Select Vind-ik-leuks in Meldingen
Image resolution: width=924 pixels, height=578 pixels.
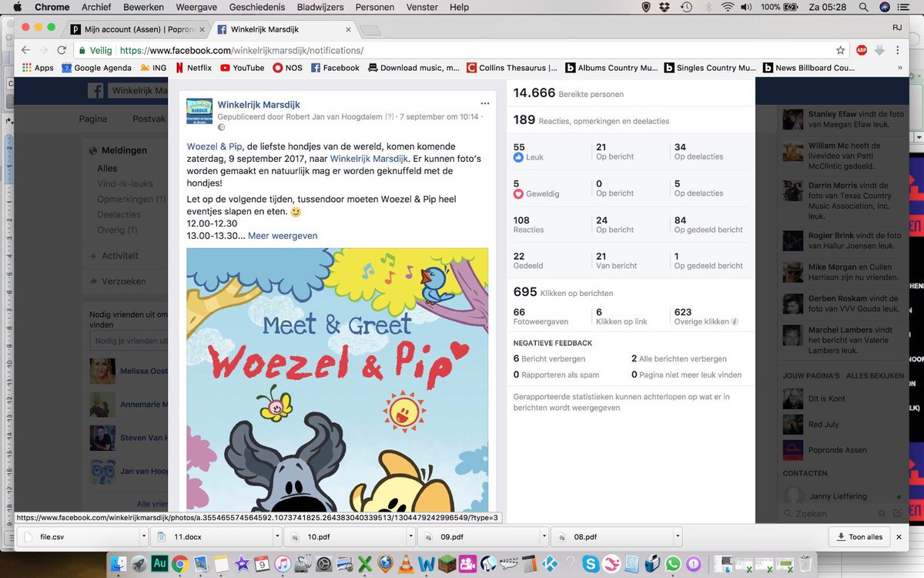coord(125,183)
